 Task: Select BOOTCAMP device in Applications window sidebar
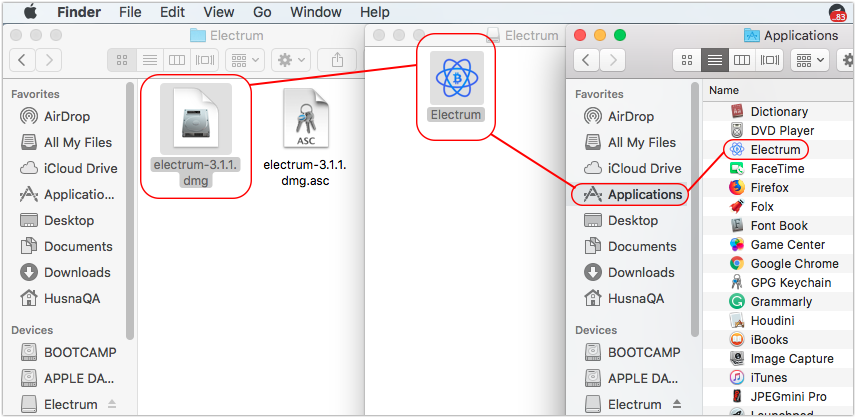click(x=632, y=352)
